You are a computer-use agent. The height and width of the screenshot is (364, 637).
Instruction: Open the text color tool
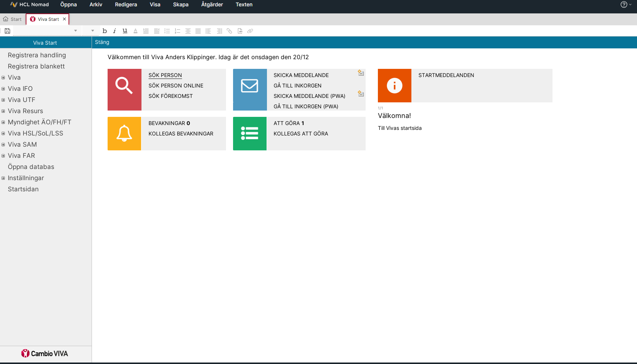click(x=136, y=31)
